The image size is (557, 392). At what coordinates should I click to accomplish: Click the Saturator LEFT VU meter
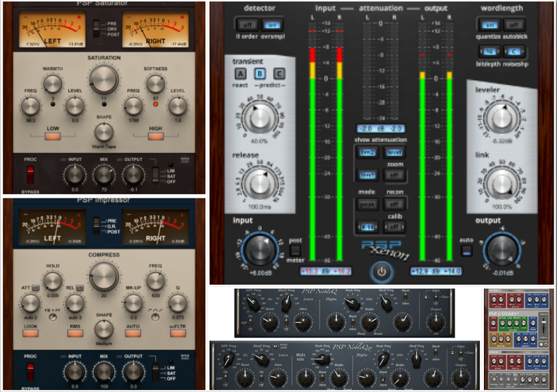tap(52, 30)
